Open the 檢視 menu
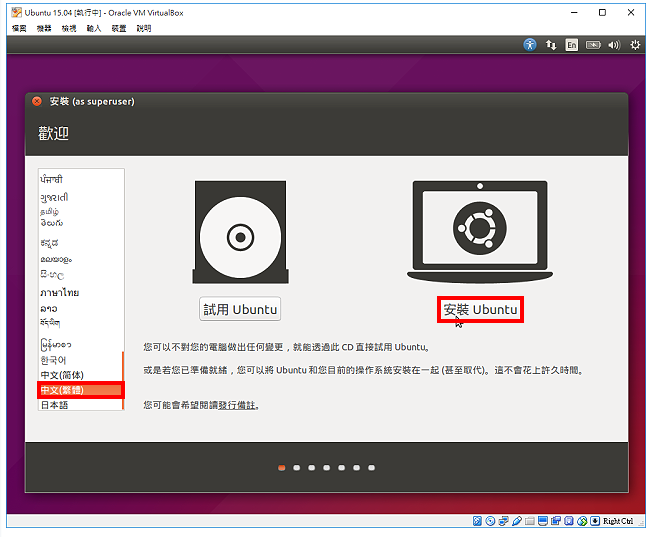This screenshot has height=537, width=659. pyautogui.click(x=69, y=28)
